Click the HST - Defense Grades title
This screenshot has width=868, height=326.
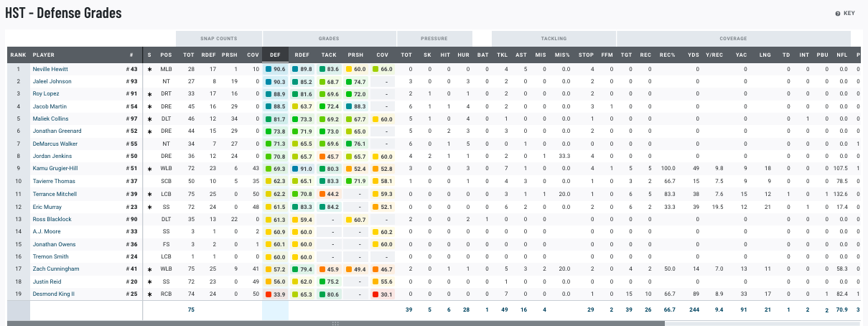click(x=63, y=13)
